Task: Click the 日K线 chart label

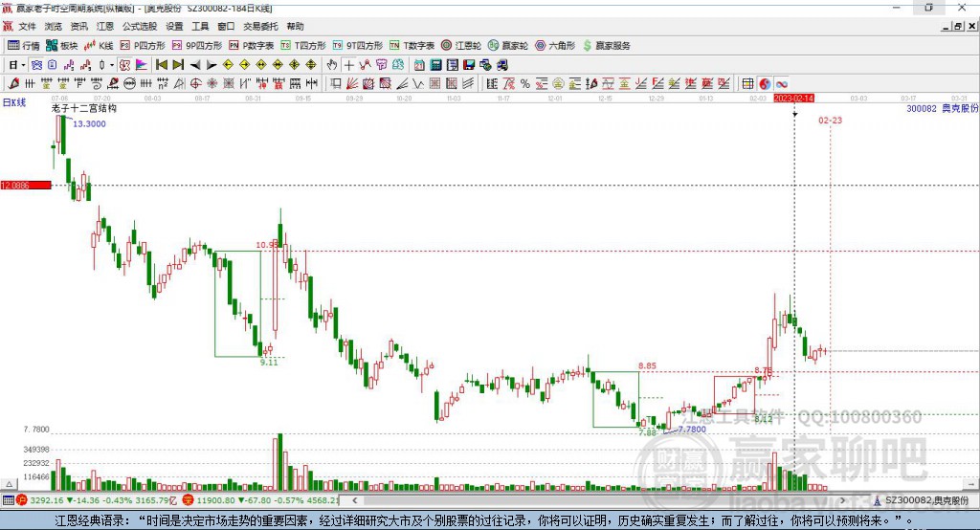Action: coord(13,102)
